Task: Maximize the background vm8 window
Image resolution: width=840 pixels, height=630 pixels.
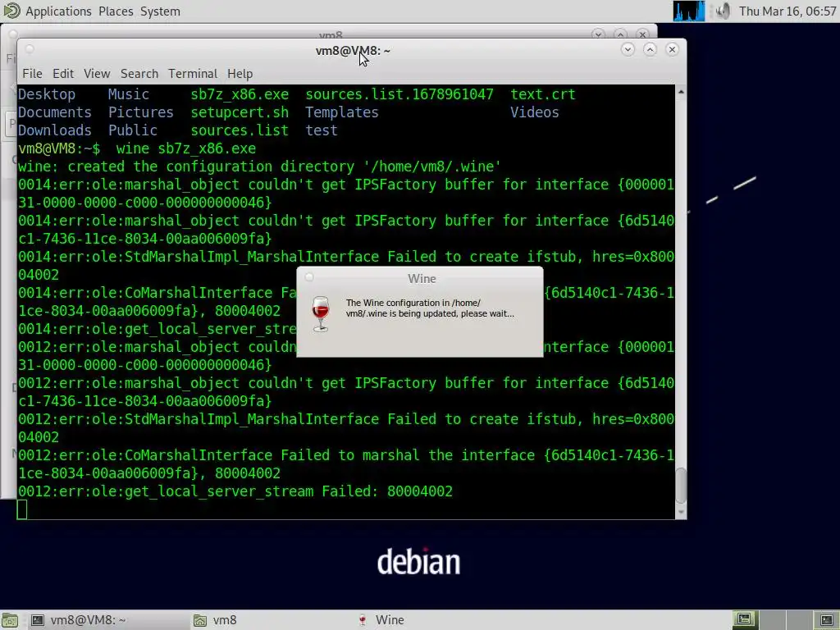Action: 620,34
